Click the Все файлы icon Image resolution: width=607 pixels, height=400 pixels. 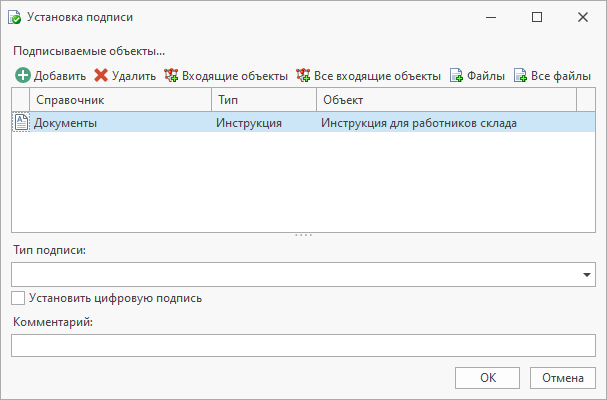click(520, 75)
